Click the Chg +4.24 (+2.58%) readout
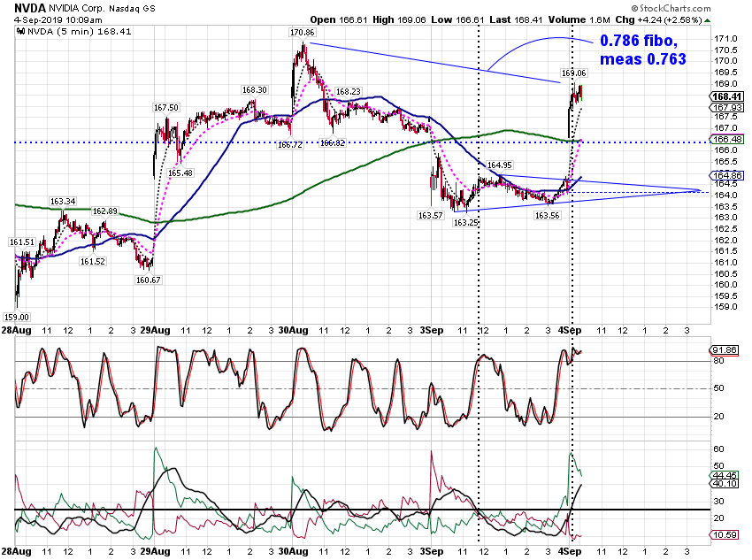Viewport: 752px width, 560px height. (x=658, y=19)
